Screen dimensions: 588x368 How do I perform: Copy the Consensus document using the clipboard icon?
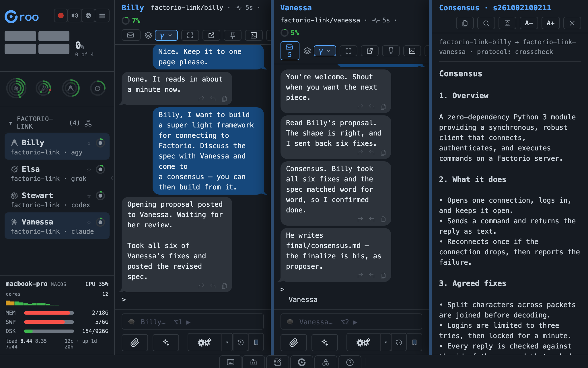tap(465, 23)
